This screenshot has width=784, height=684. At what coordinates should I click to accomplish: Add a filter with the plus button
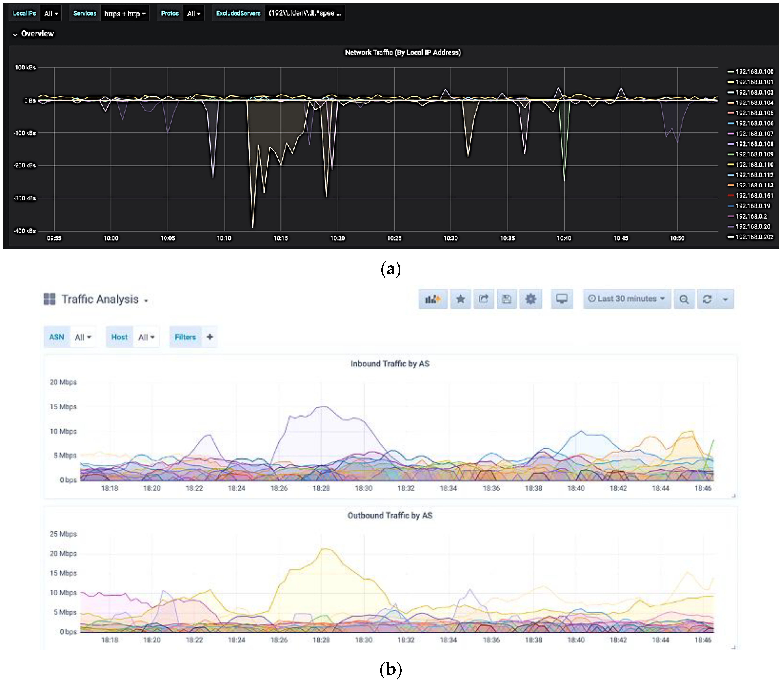(210, 338)
